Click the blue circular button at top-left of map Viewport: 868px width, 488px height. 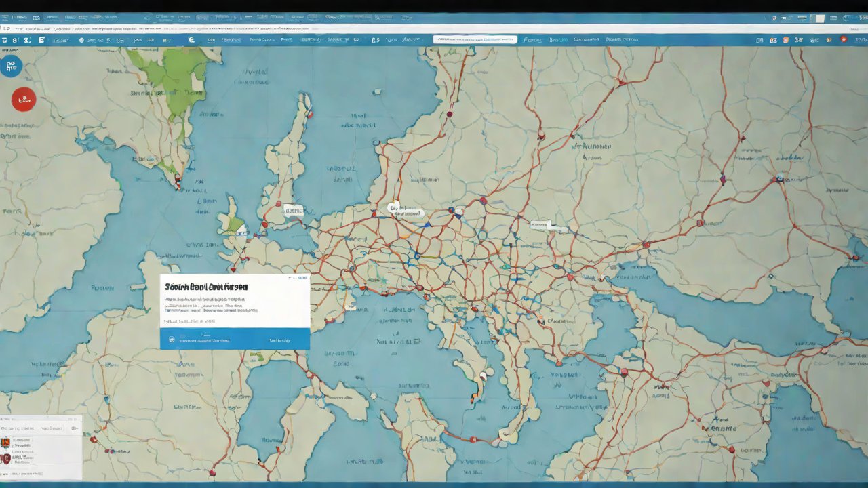pyautogui.click(x=12, y=66)
